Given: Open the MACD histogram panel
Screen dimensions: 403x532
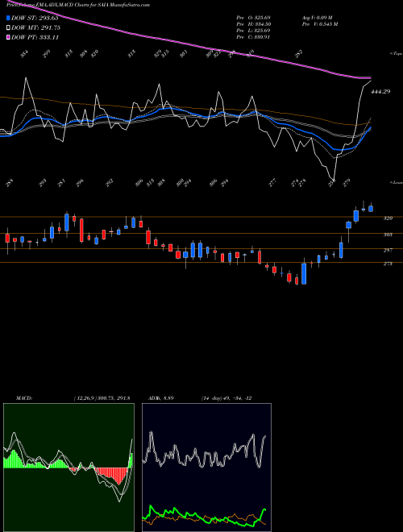Looking at the screenshot, I should pyautogui.click(x=69, y=468).
